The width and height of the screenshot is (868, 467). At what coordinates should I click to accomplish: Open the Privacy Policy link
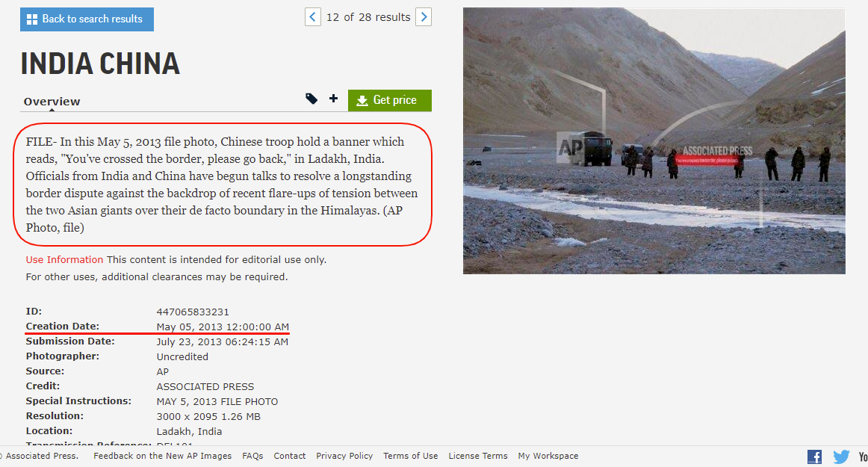pos(344,456)
